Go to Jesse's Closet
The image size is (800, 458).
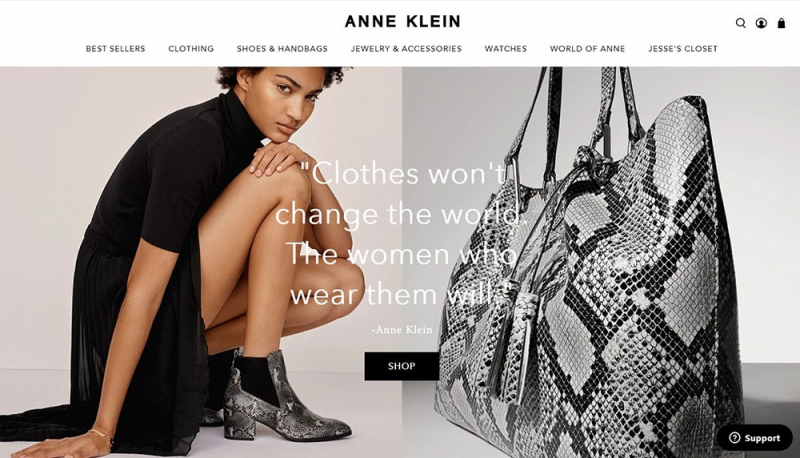[683, 48]
